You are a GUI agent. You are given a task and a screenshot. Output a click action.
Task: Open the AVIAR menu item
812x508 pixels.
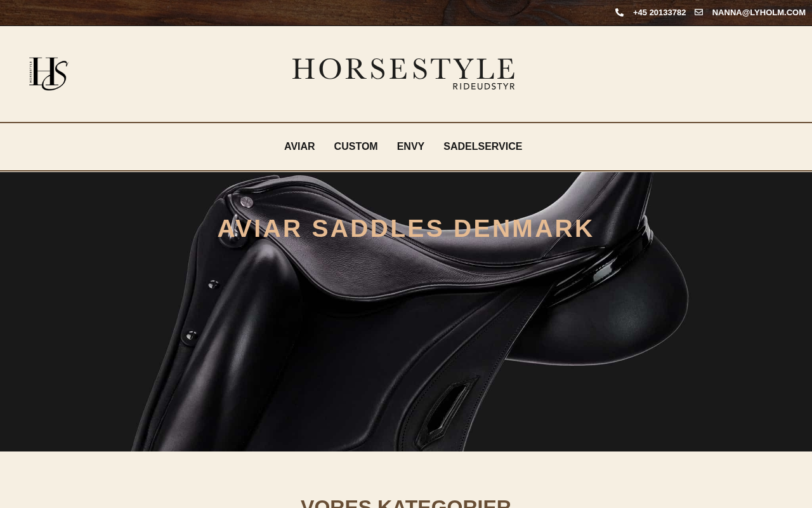299,147
